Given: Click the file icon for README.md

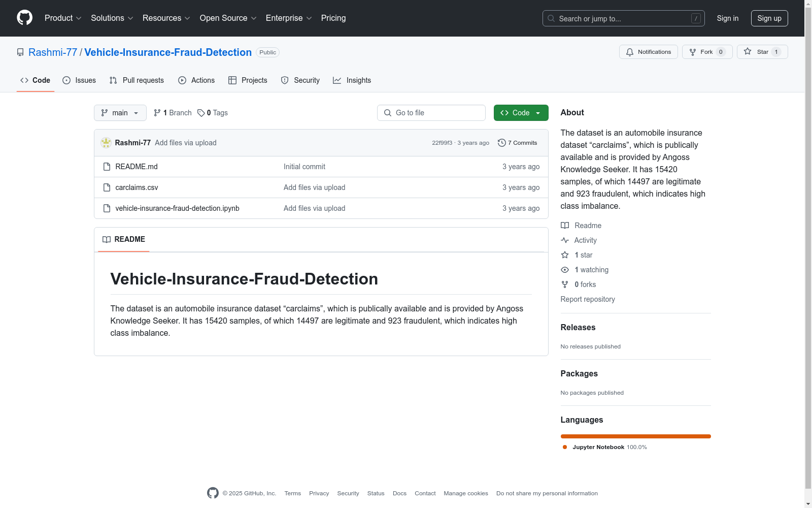Looking at the screenshot, I should click(x=107, y=167).
